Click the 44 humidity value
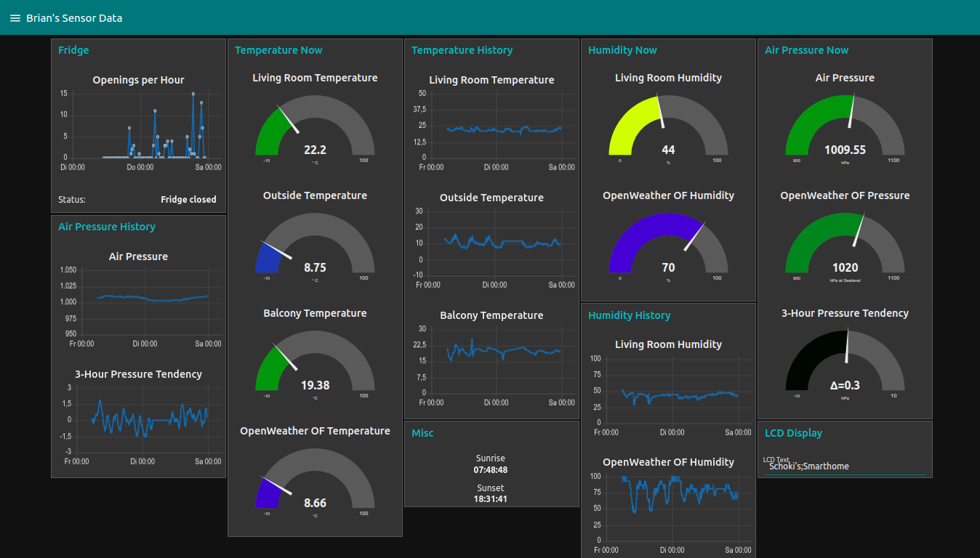 668,150
